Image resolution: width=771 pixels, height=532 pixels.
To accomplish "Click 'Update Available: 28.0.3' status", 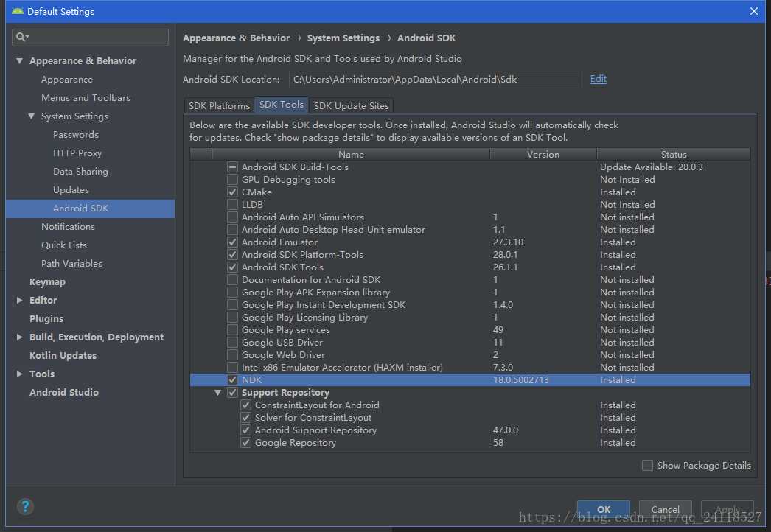I will click(x=651, y=167).
